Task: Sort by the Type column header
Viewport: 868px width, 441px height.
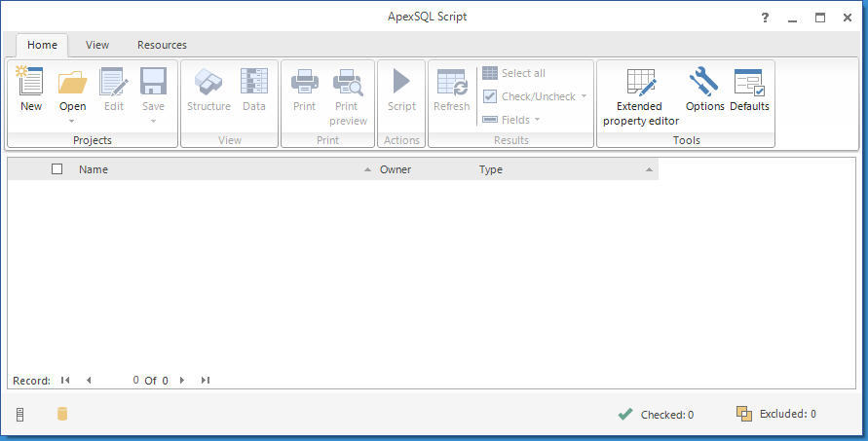Action: click(x=490, y=169)
